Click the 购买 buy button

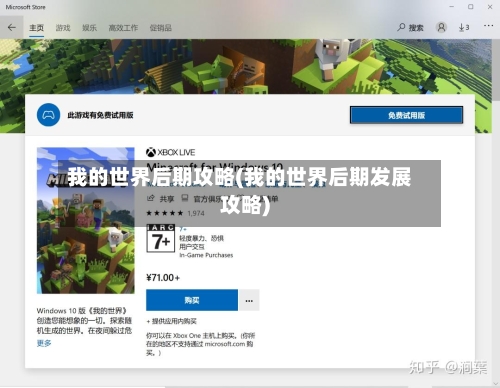click(x=192, y=300)
